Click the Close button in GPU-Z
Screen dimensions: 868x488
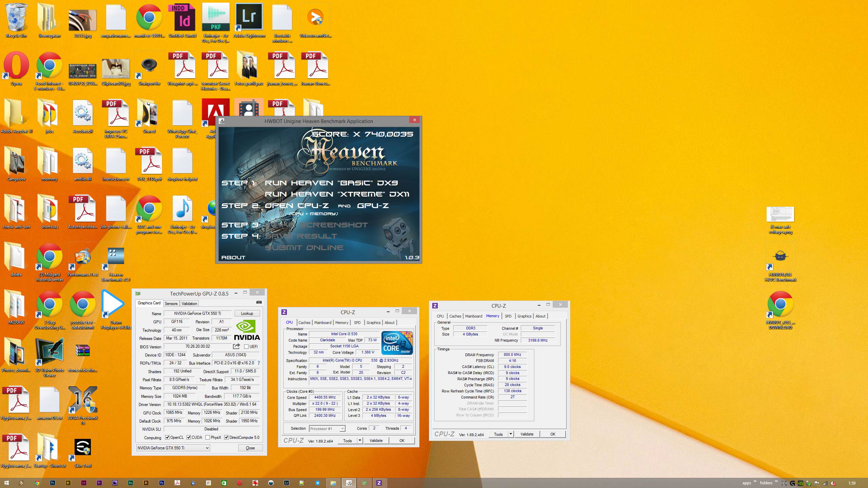(250, 448)
